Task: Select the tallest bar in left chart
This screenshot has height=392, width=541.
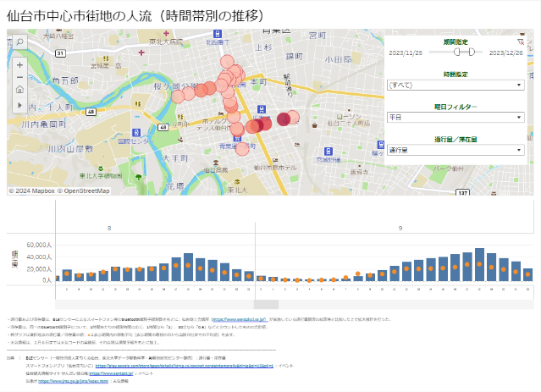Action: (188, 267)
